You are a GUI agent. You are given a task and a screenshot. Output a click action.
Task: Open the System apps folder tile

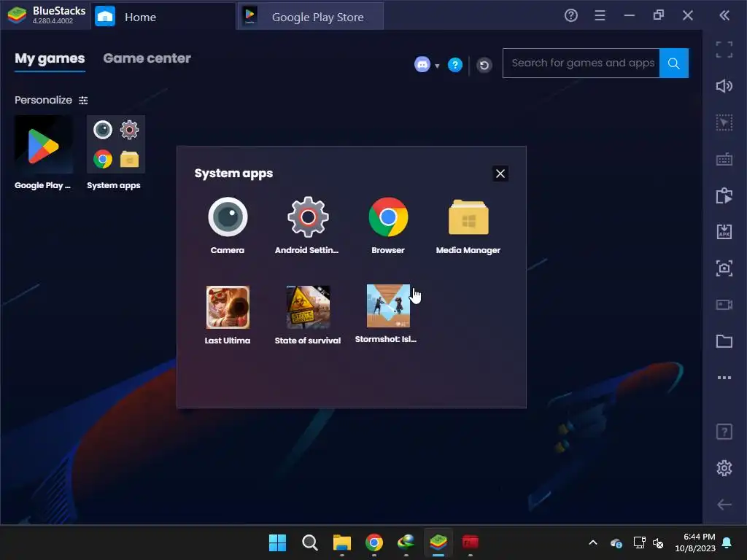click(116, 145)
